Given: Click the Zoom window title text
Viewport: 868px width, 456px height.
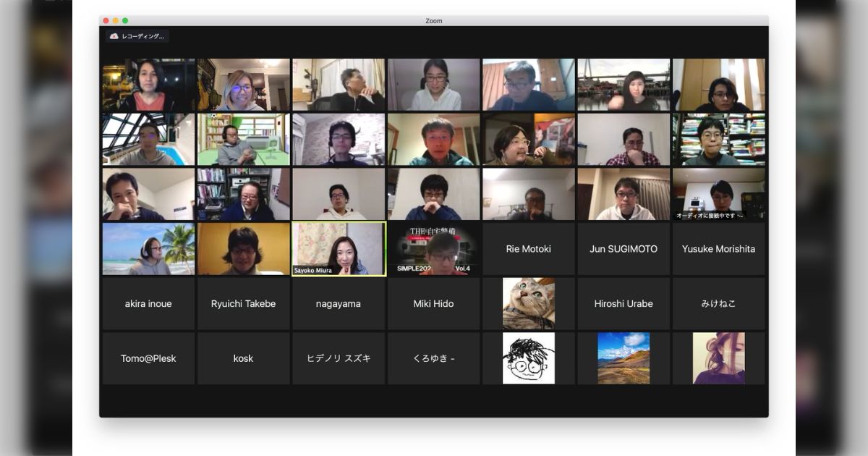Looking at the screenshot, I should pos(433,20).
